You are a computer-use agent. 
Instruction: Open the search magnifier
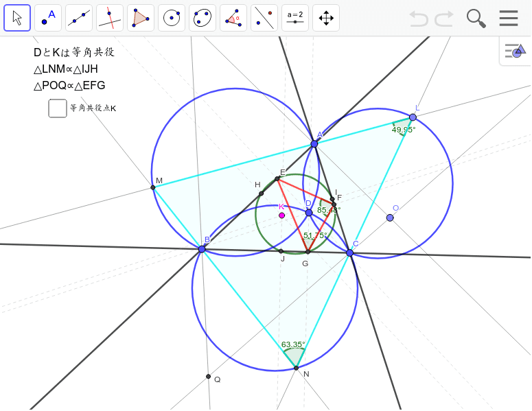tap(476, 19)
